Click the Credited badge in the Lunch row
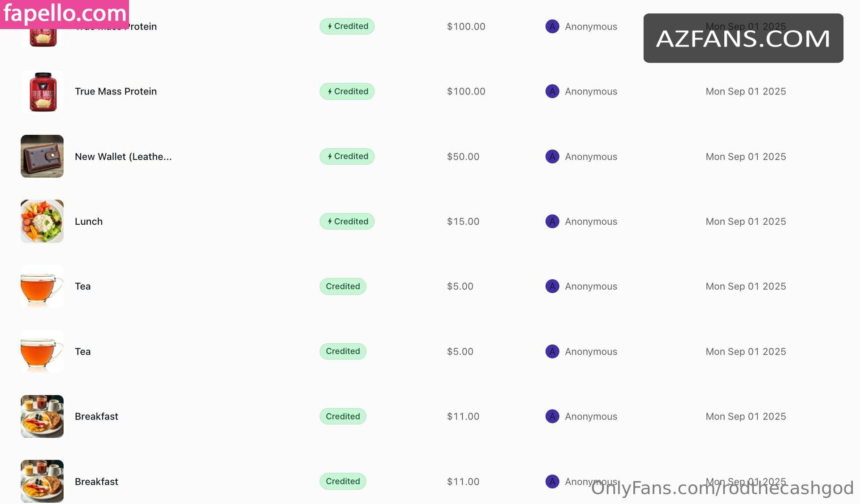 pyautogui.click(x=347, y=221)
